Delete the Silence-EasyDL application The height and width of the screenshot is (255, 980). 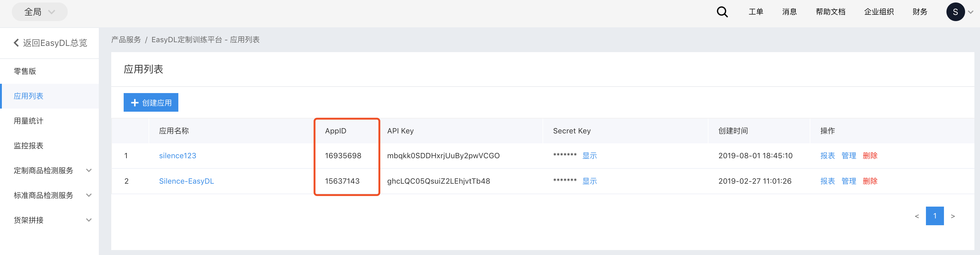tap(870, 181)
